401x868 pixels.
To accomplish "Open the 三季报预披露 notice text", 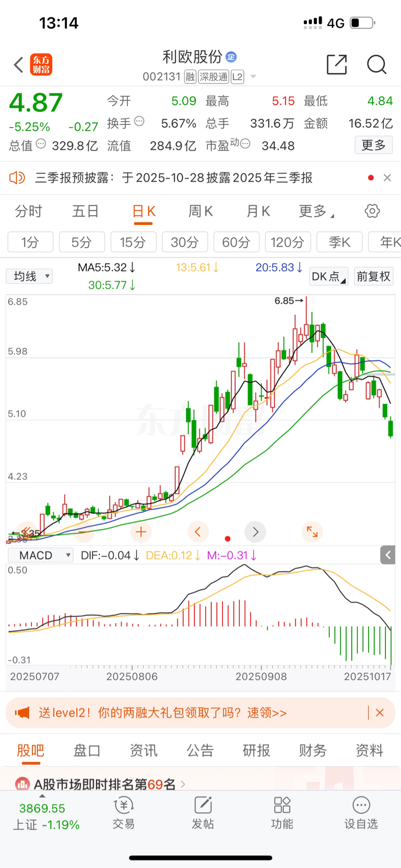I will 173,178.
